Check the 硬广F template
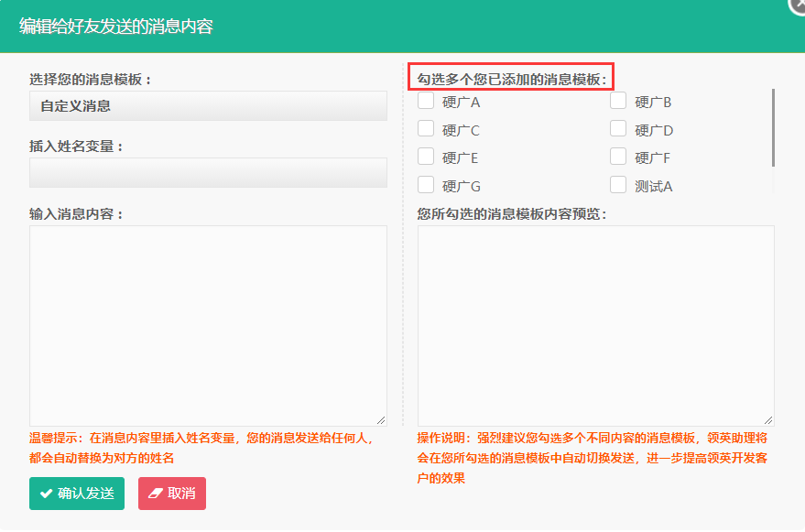Screen dimensions: 805x532 617,157
